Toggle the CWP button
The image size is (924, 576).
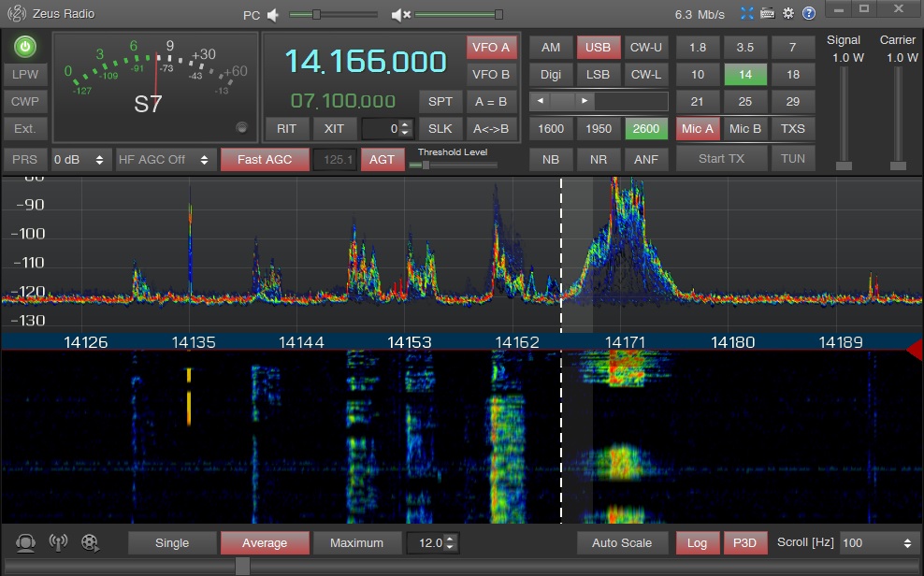tap(24, 101)
